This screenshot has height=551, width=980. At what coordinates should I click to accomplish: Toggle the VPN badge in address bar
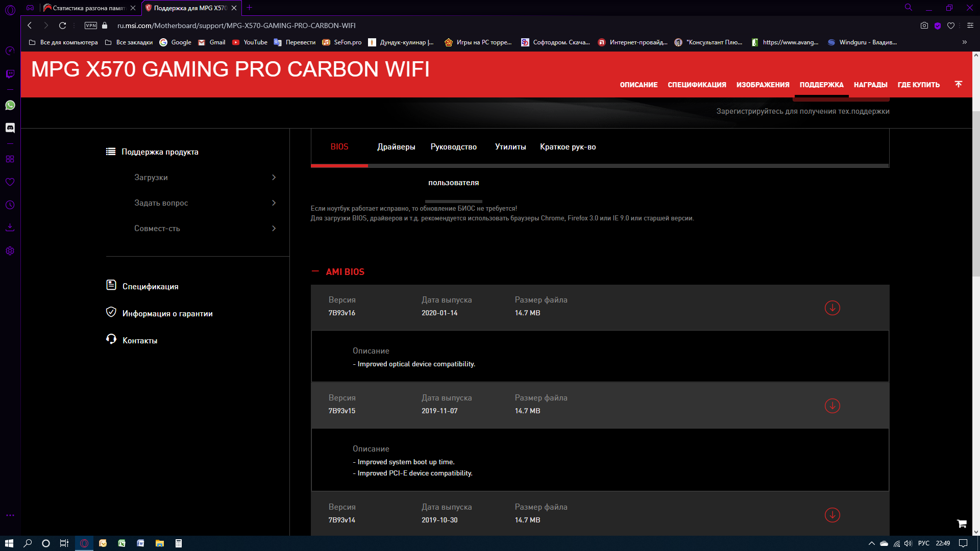[x=91, y=26]
